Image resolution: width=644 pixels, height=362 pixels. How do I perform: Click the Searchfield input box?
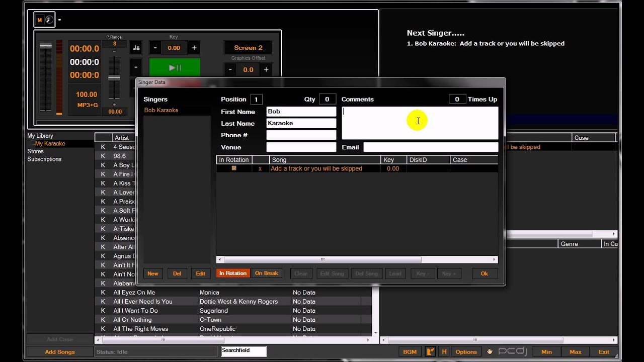pos(244,351)
